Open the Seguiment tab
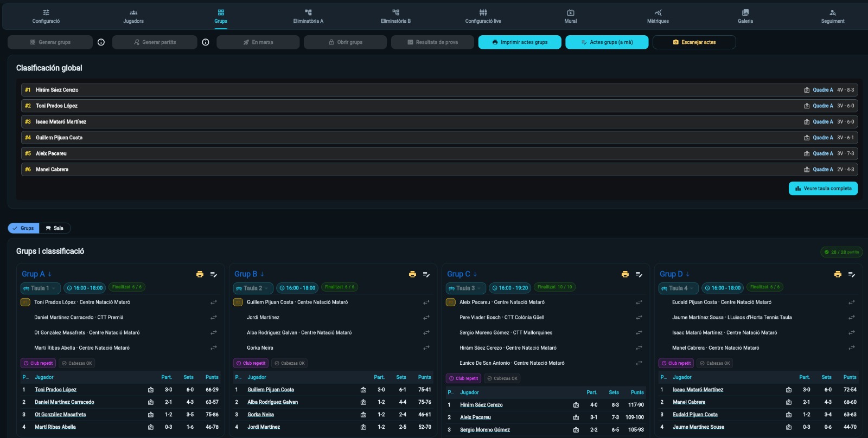This screenshot has height=438, width=868. click(x=833, y=16)
